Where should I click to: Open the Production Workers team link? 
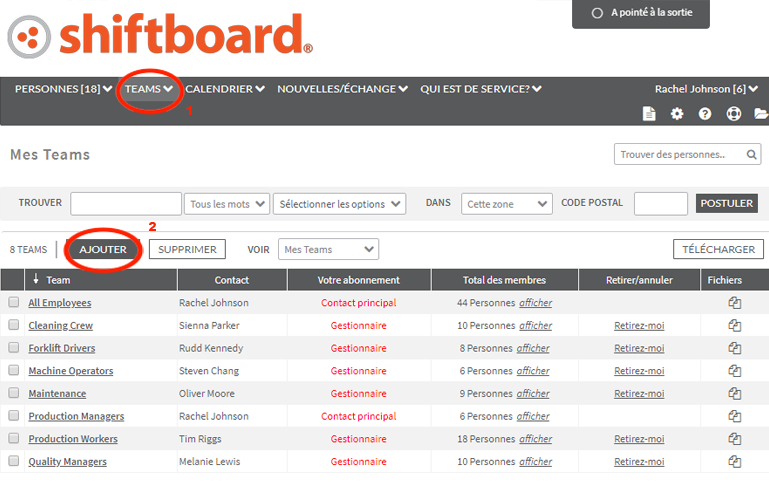73,438
